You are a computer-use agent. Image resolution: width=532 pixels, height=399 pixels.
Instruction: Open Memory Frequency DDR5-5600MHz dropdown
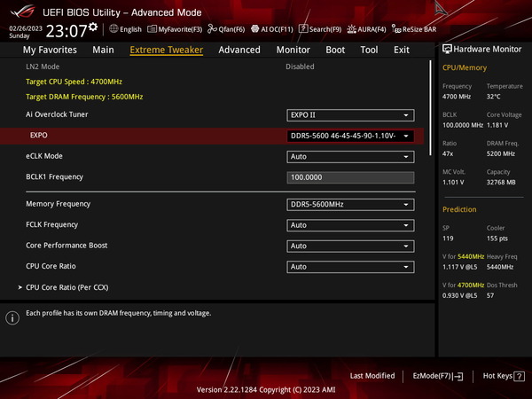coord(350,205)
